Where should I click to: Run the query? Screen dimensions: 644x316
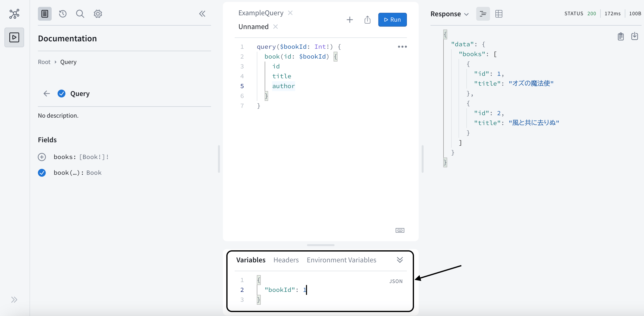[392, 19]
